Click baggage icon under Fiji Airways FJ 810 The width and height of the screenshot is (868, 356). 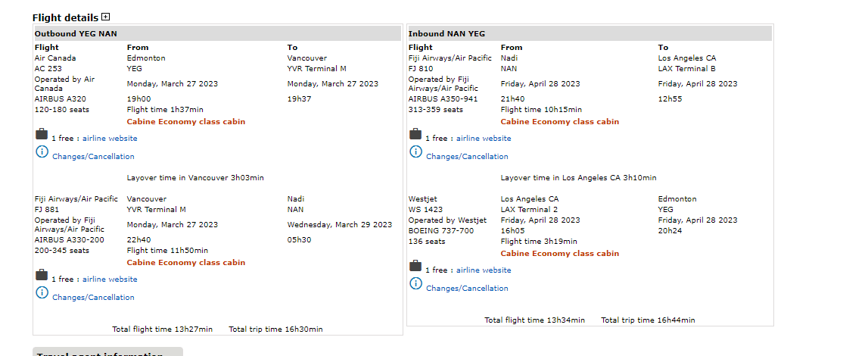click(415, 135)
